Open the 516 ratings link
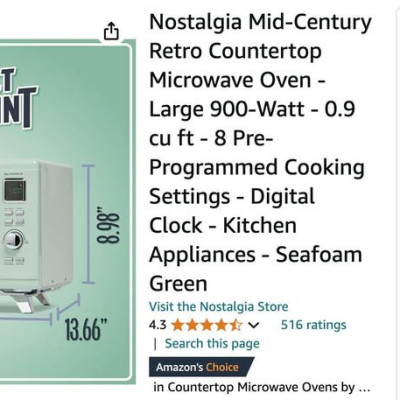400x400 pixels. (x=313, y=325)
